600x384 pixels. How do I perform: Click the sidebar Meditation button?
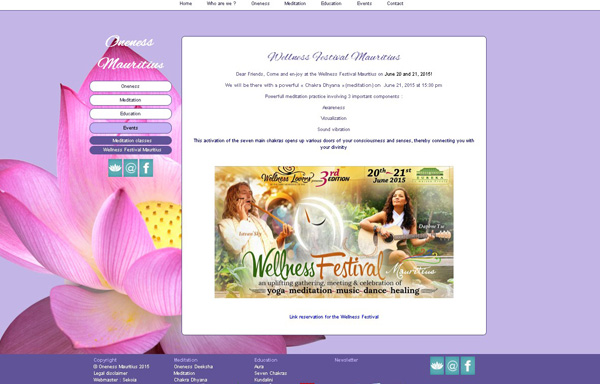(x=130, y=100)
